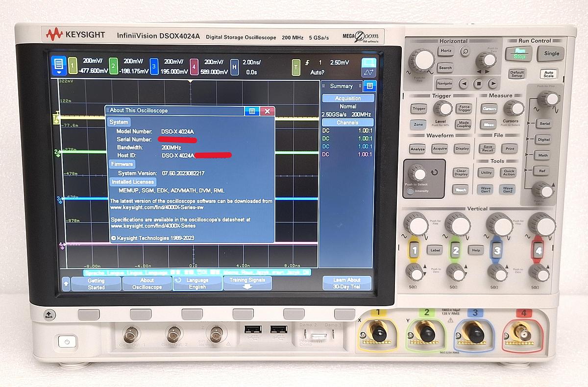
Task: Toggle channel 2 display with its green button
Action: [456, 250]
